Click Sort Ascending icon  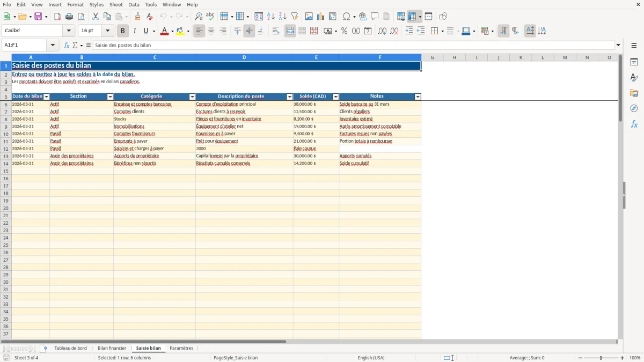[271, 17]
